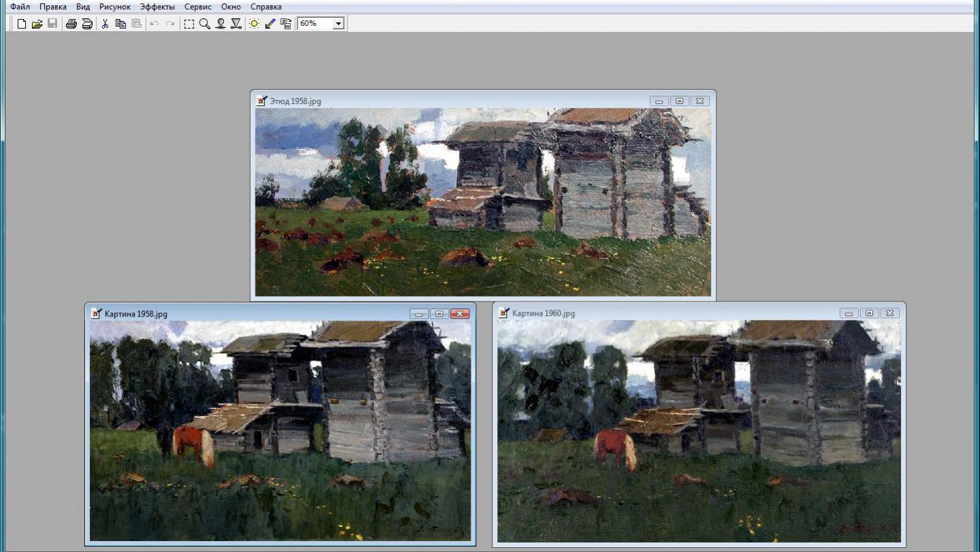Create a new document with toolbar icon
Screen dimensions: 980x552
(22, 24)
